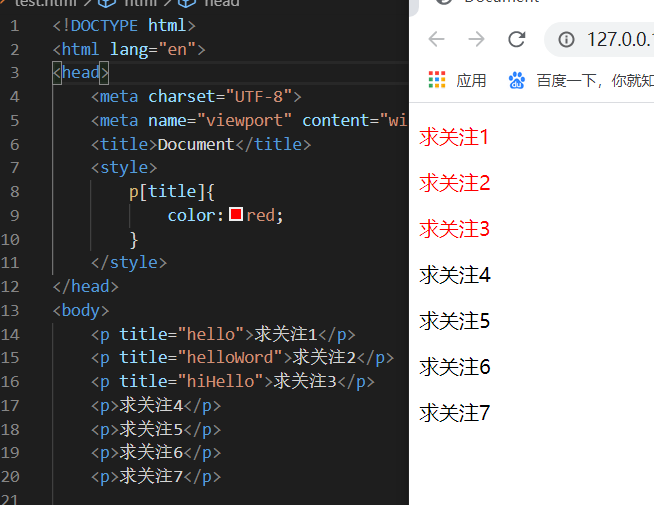Click text 求关注5 in browser page
Image resolution: width=654 pixels, height=505 pixels.
tap(454, 321)
